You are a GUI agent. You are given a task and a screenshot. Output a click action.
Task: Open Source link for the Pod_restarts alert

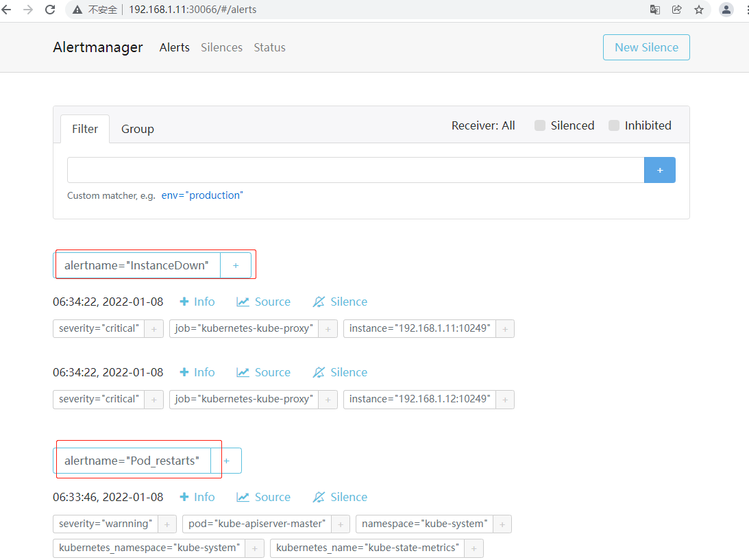point(264,498)
